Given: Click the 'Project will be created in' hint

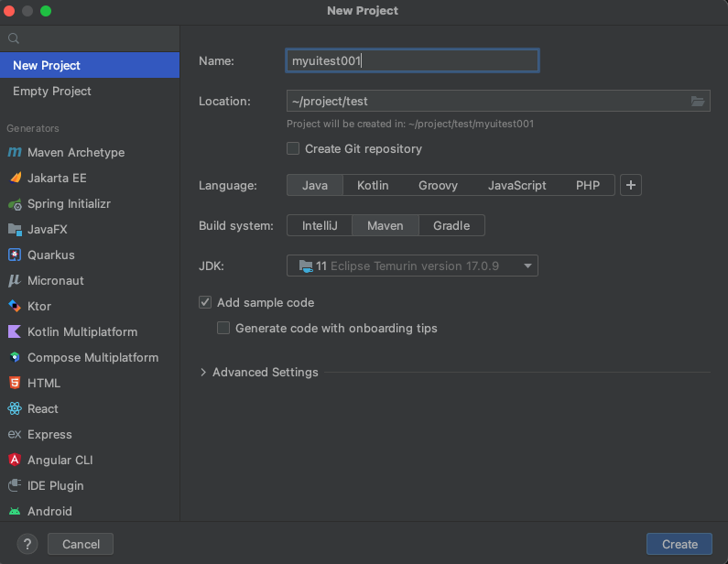Looking at the screenshot, I should click(410, 124).
